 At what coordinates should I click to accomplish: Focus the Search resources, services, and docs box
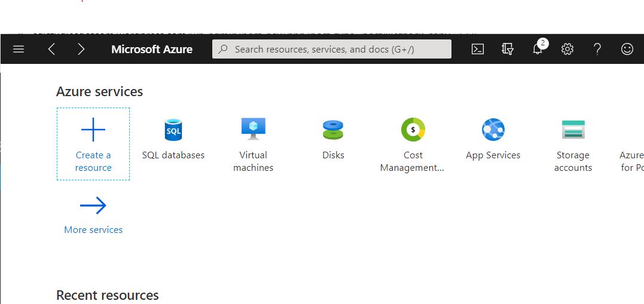[332, 49]
